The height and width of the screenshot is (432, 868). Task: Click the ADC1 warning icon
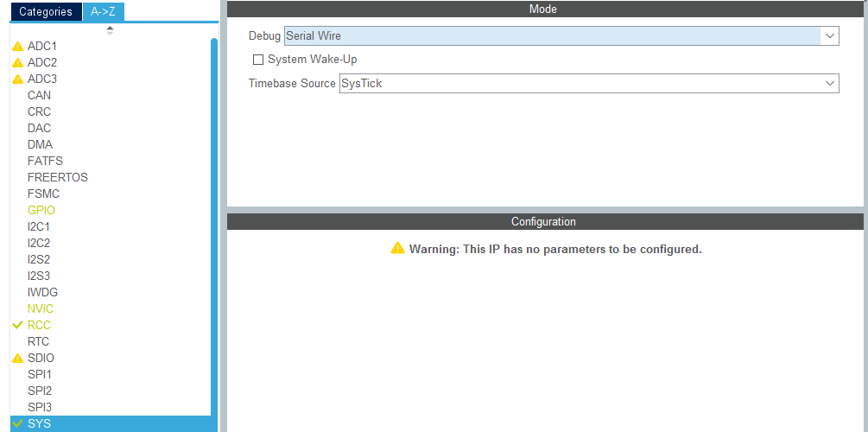[x=18, y=46]
